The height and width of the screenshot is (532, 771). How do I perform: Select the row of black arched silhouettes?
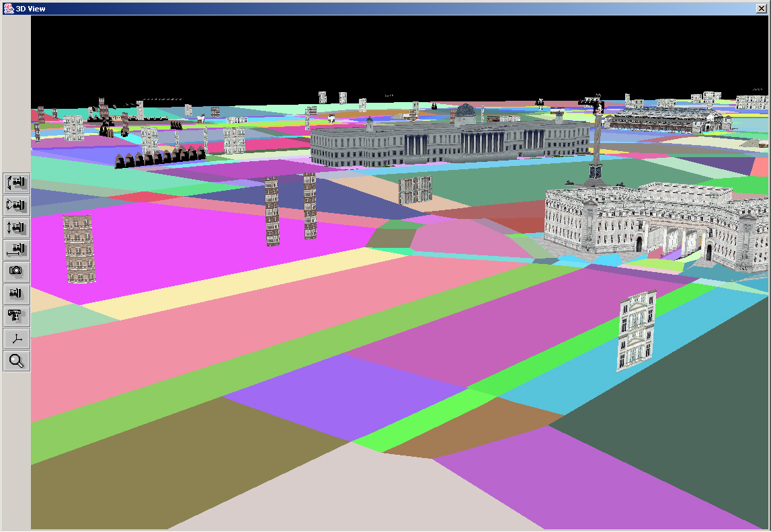158,158
